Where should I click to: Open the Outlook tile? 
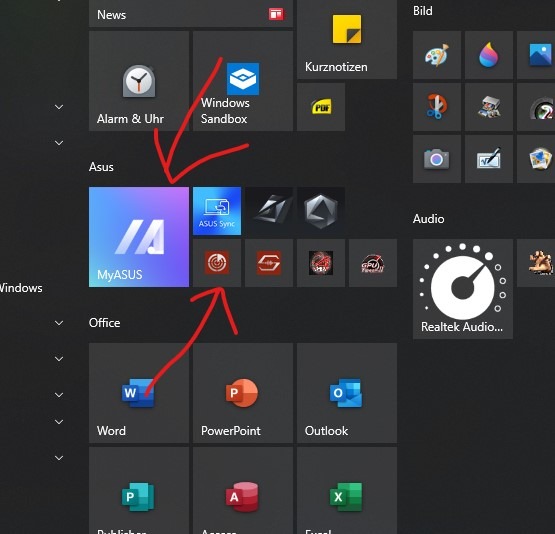click(x=347, y=393)
